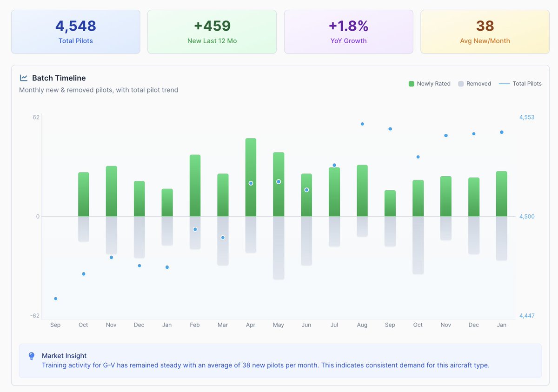Click the 4,553 right axis label
The width and height of the screenshot is (558, 392).
click(527, 117)
